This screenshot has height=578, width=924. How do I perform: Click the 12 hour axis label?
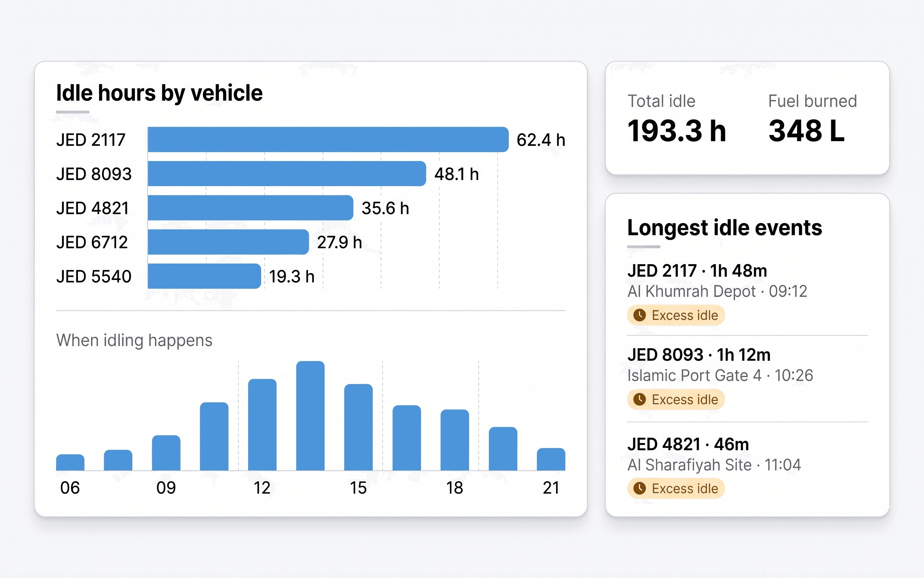(262, 488)
